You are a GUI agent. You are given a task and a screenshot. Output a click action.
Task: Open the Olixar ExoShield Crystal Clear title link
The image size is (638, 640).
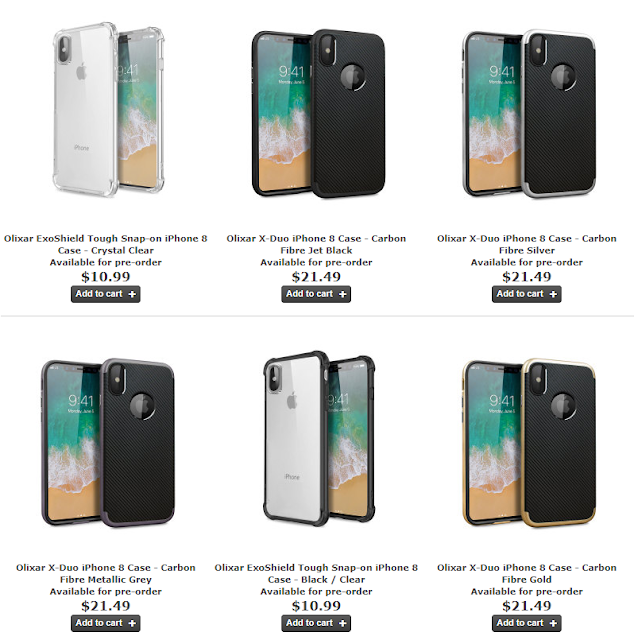[106, 244]
